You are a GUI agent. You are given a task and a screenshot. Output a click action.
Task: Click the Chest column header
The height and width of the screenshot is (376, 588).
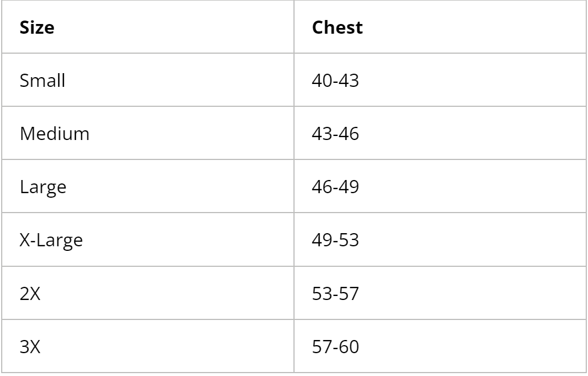[x=337, y=28]
